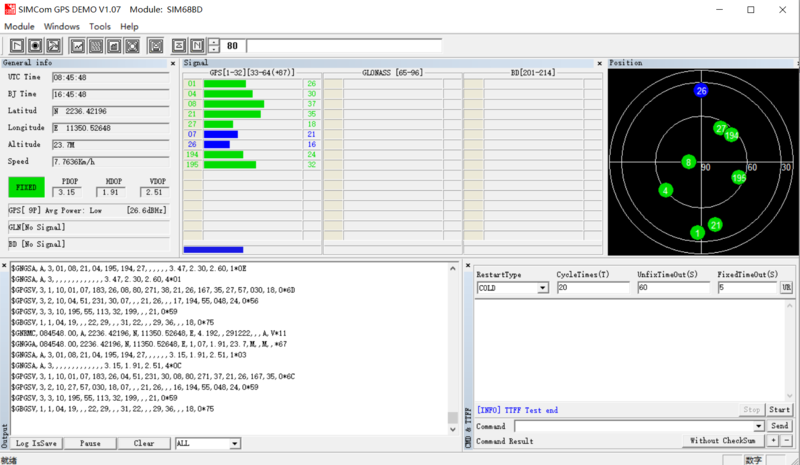Viewport: 800px width, 465px height.
Task: Open the Tools menu
Action: point(100,27)
